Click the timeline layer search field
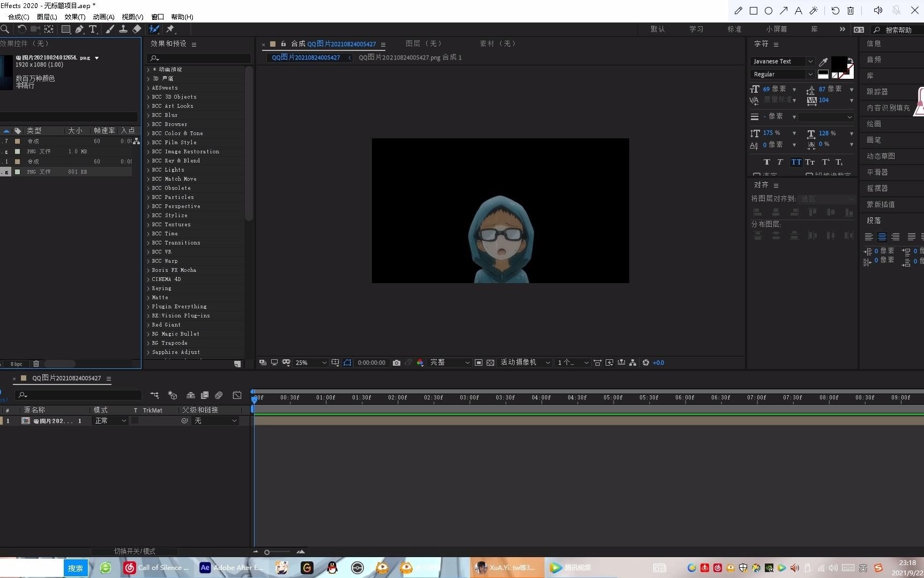This screenshot has width=924, height=578. click(78, 395)
